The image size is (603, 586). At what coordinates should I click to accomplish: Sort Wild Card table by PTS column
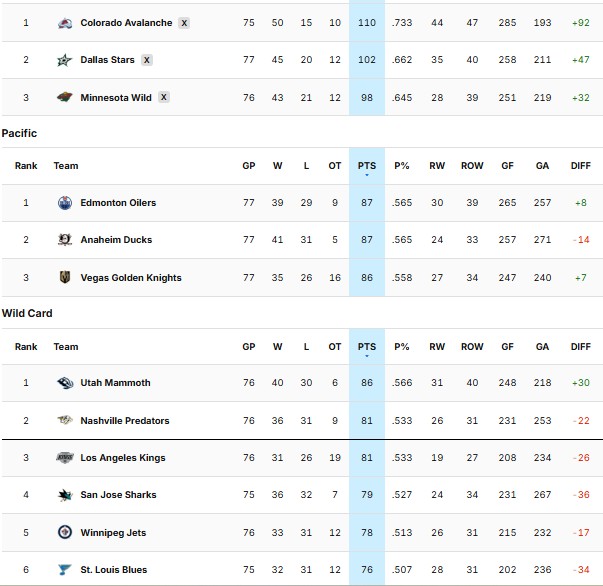point(366,347)
